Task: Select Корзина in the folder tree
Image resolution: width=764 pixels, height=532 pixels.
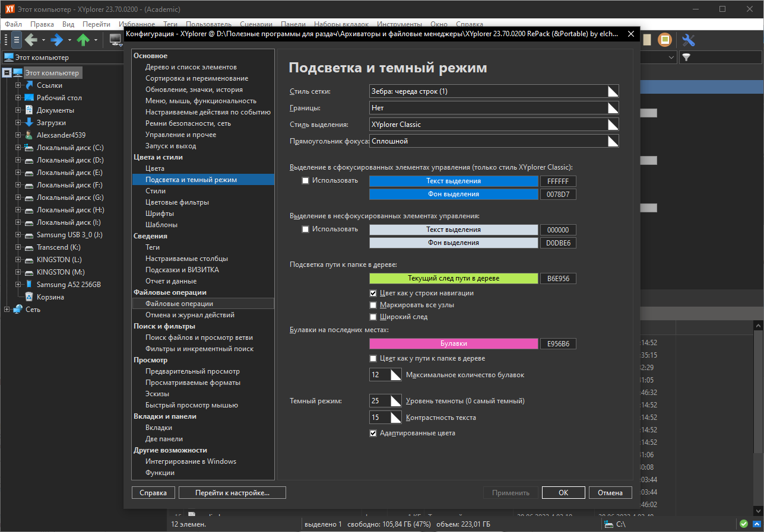Action: coord(50,297)
